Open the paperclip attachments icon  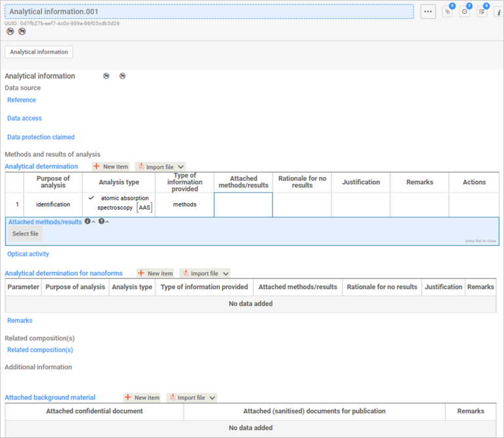coord(448,12)
